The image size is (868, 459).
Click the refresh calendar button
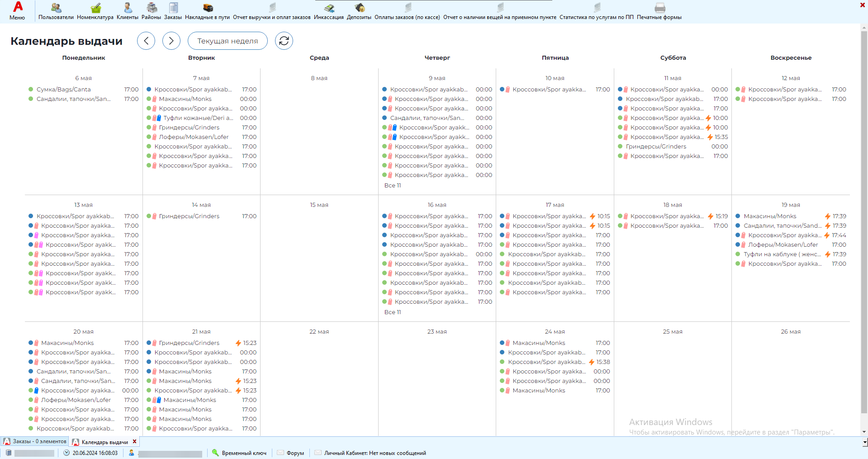284,41
